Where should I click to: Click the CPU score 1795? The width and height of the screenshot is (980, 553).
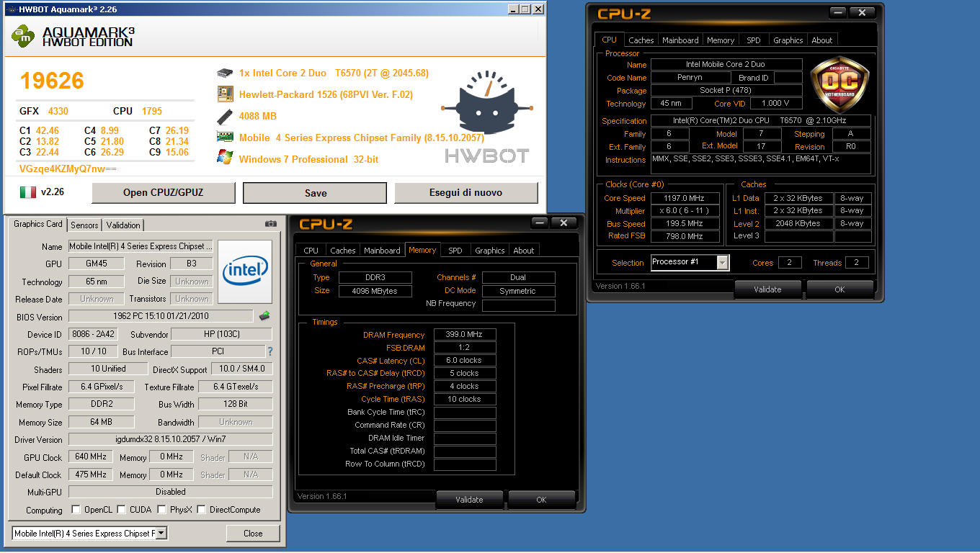point(151,111)
